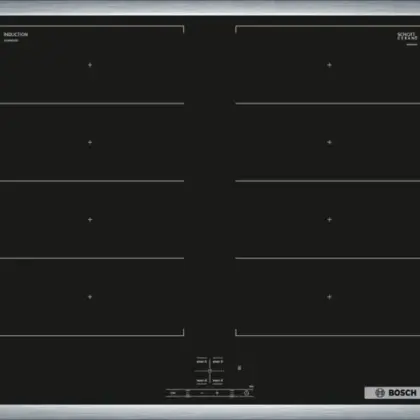Select the rear-left zone indicator in the zone selector
The width and height of the screenshot is (420, 420).
(x=202, y=361)
